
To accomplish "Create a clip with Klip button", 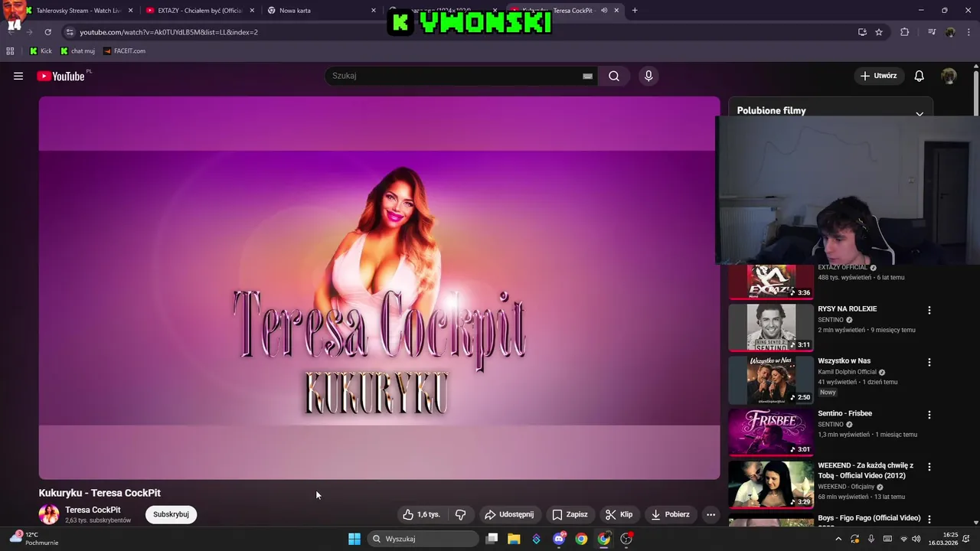I will pyautogui.click(x=619, y=514).
